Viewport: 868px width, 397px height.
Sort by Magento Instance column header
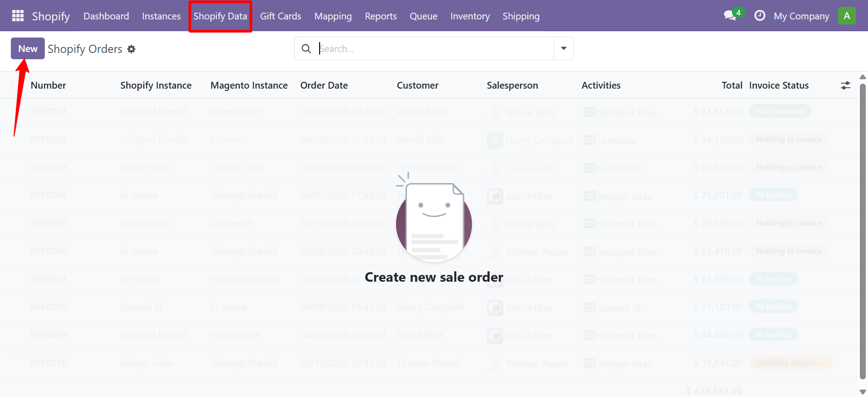click(249, 85)
